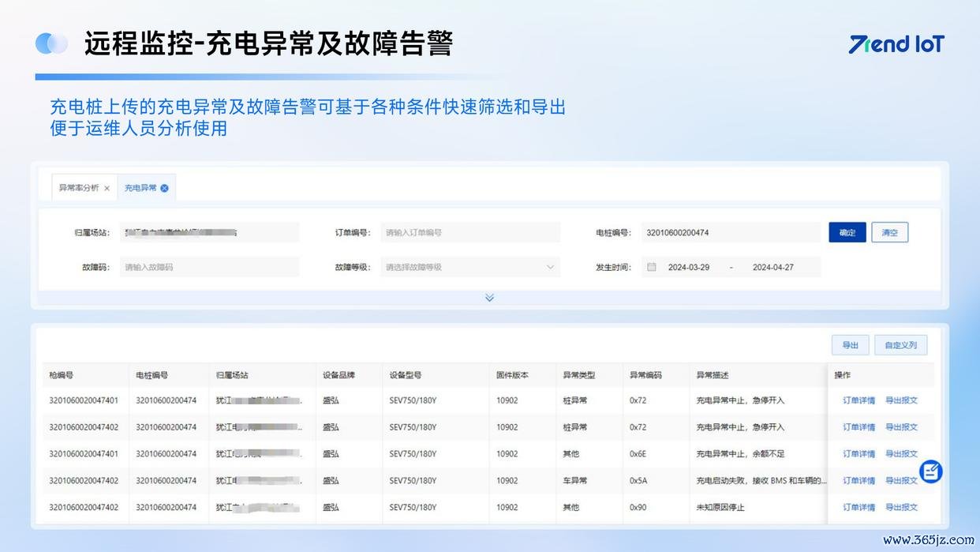Click 导出报文 for the 0x90 row

point(901,508)
